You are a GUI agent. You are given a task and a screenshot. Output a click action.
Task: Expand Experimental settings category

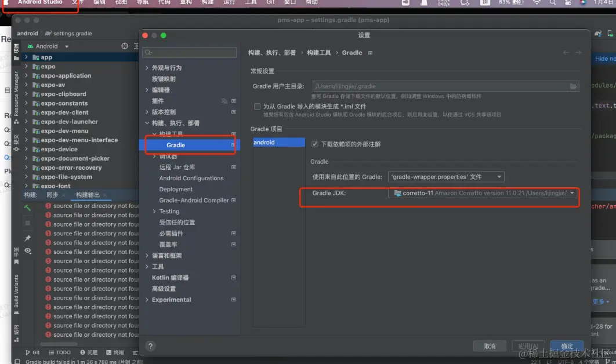tap(147, 300)
